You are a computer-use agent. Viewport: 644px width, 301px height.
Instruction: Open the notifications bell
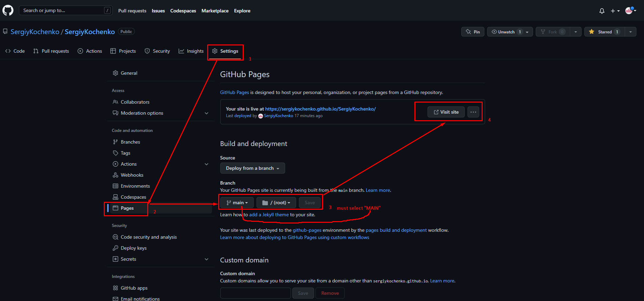[602, 11]
